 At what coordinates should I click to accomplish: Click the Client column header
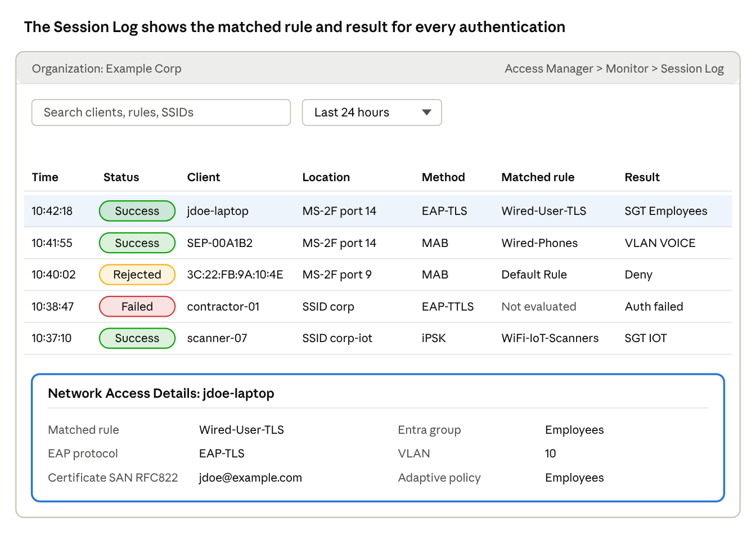pyautogui.click(x=204, y=177)
